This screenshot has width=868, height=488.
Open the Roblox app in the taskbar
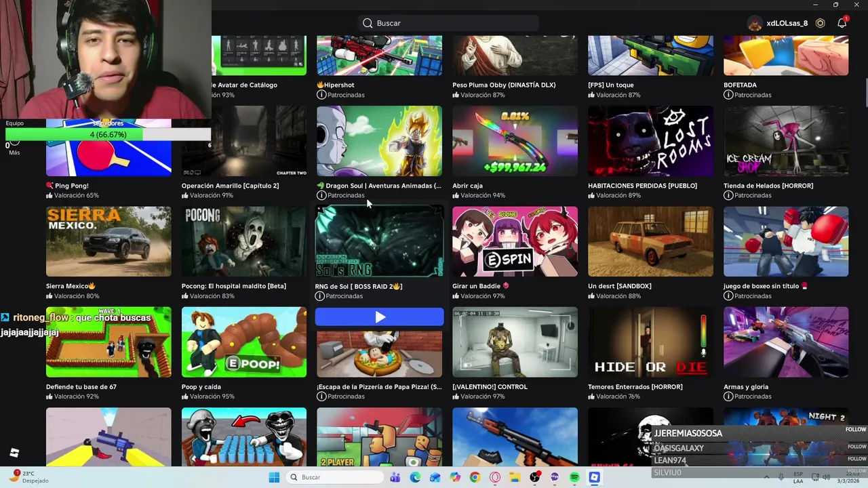click(x=595, y=477)
